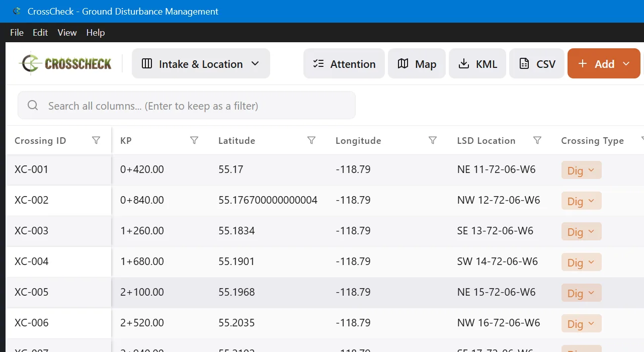Click KP value 1+680.00
Screen dimensions: 644x352
point(142,261)
